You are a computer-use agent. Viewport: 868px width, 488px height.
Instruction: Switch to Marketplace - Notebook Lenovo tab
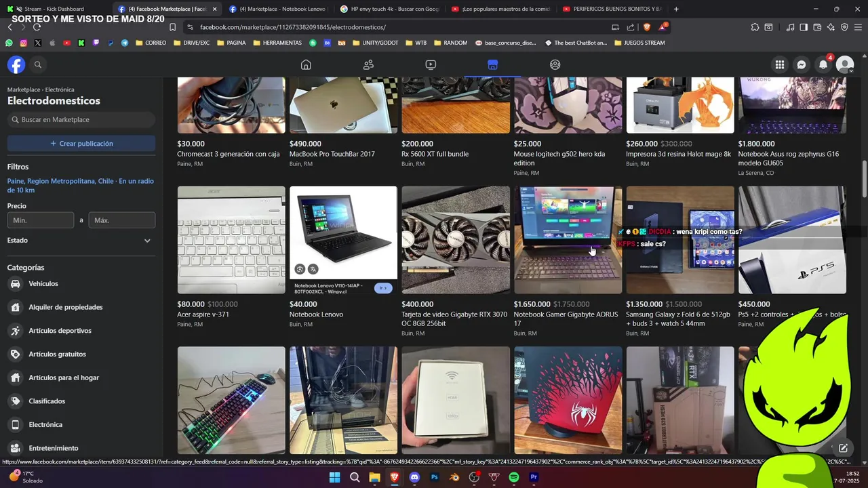(x=278, y=9)
